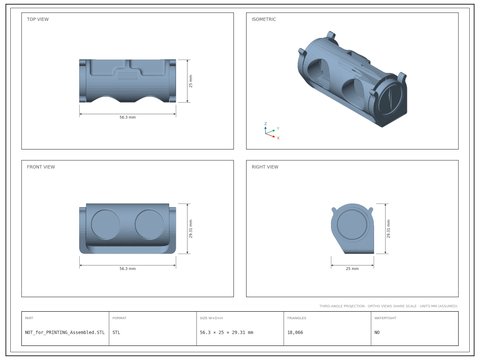Select the right view model drawing
The image size is (480, 360).
[x=352, y=229]
